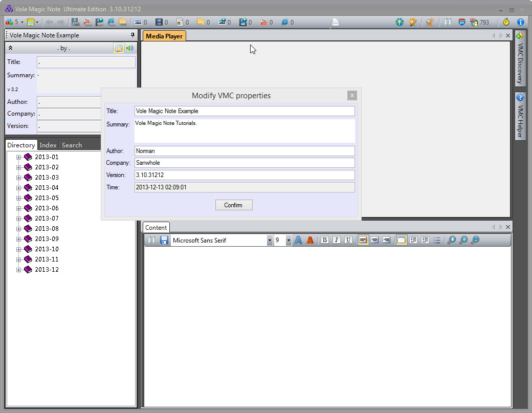Click the bullet list icon
Image resolution: width=532 pixels, height=413 pixels.
coord(437,240)
